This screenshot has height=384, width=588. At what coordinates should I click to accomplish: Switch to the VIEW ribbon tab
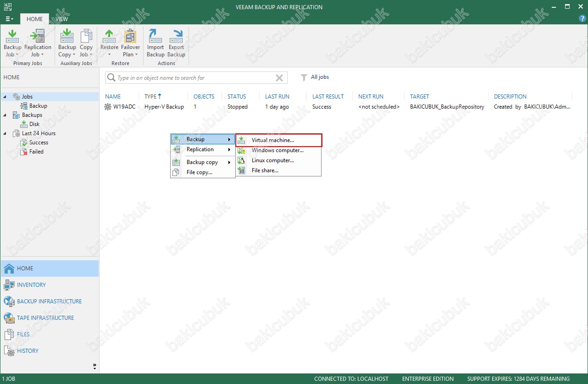61,19
